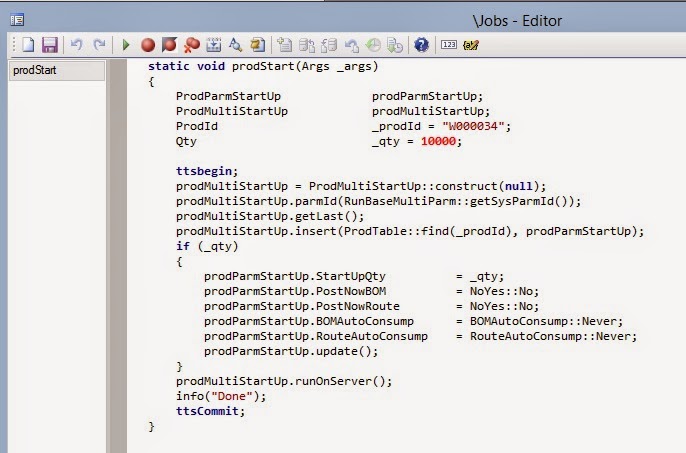Image resolution: width=686 pixels, height=453 pixels.
Task: Open the lookup label text icon
Action: click(258, 45)
